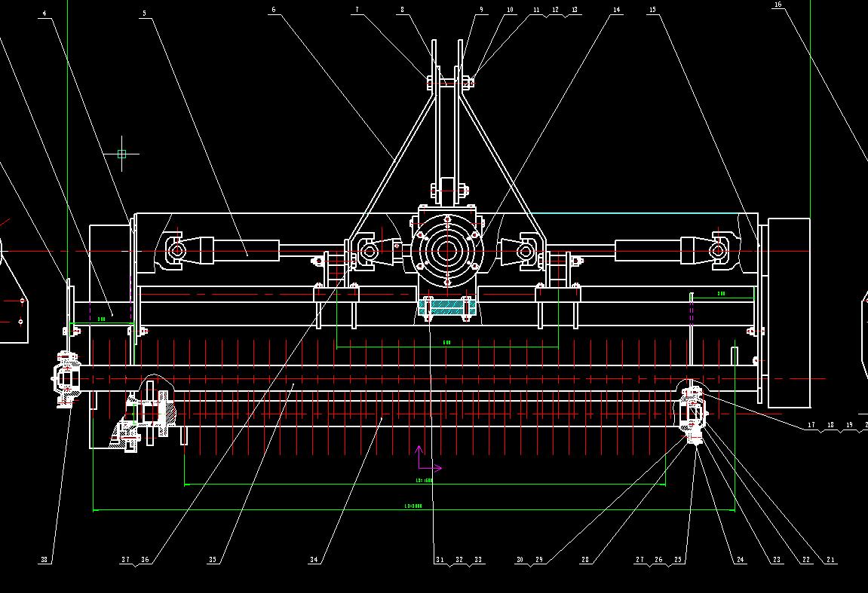Select part balloon number 21
The height and width of the screenshot is (593, 868).
[830, 560]
